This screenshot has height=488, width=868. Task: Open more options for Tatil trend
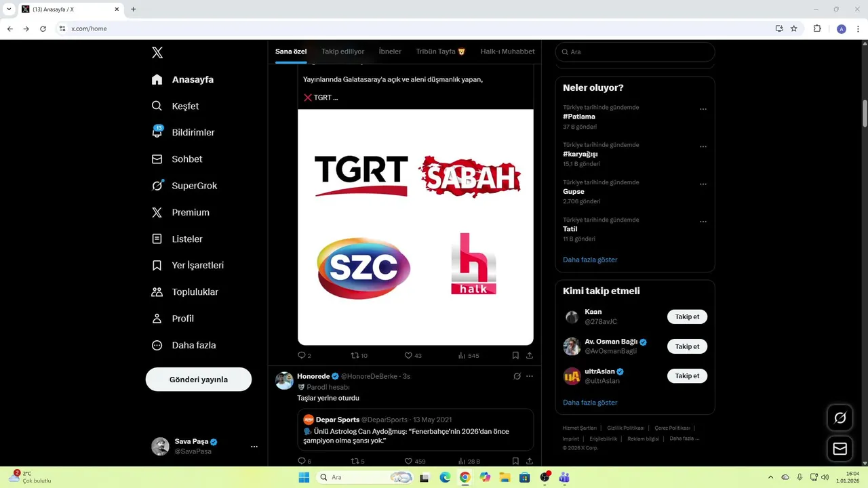pos(703,222)
